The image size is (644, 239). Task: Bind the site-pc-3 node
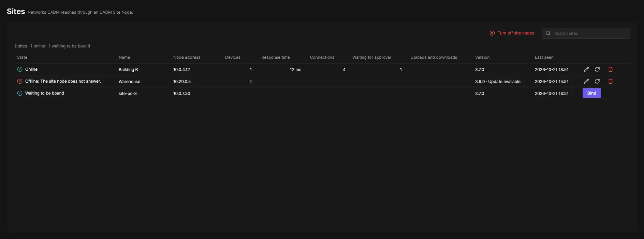592,93
